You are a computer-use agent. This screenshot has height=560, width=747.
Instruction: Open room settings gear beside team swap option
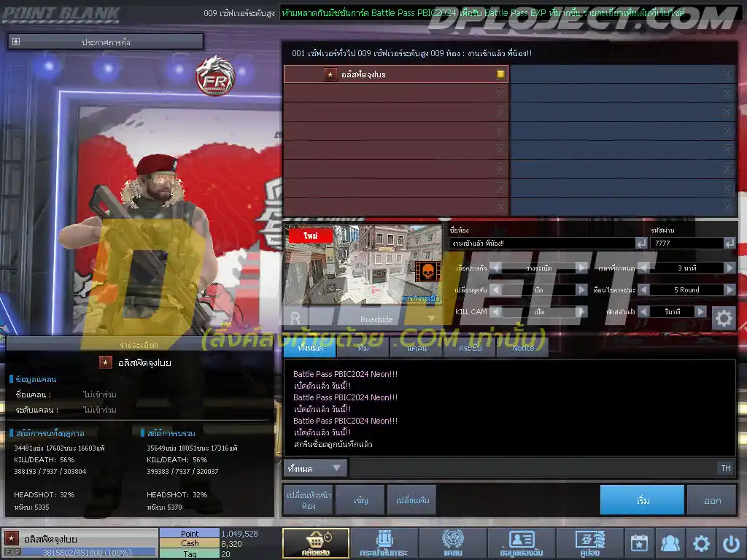(x=724, y=318)
